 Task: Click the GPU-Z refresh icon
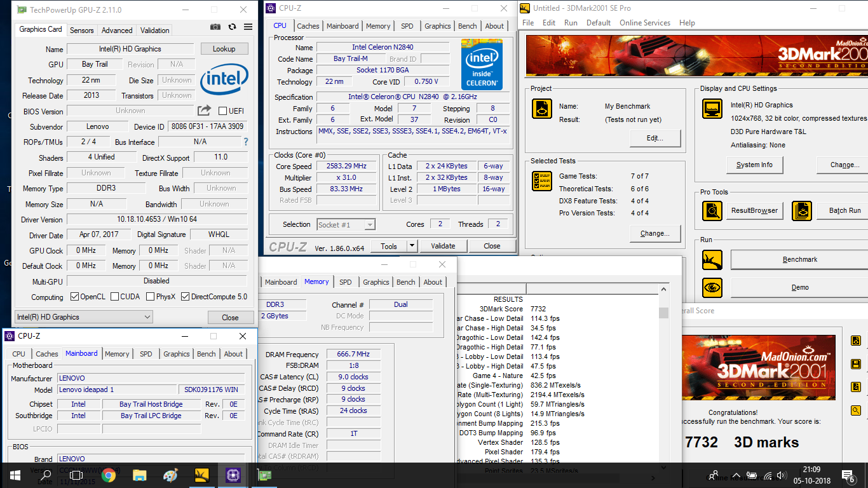pyautogui.click(x=232, y=27)
